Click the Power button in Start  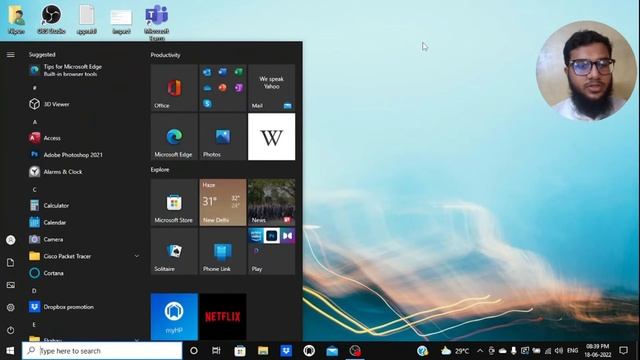(11, 330)
